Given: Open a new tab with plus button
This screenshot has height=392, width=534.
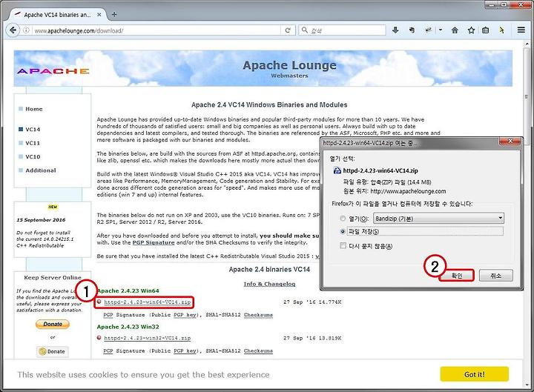Looking at the screenshot, I should pyautogui.click(x=114, y=14).
